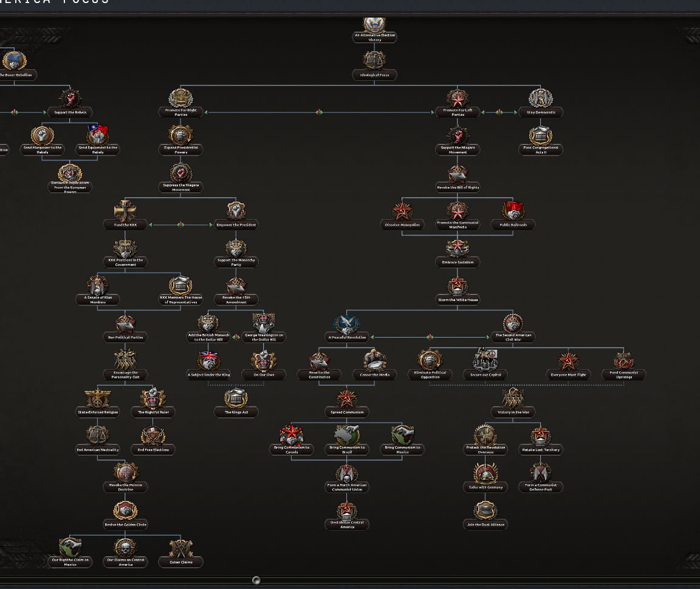
Task: Click the Storm the White House focus
Action: [458, 291]
